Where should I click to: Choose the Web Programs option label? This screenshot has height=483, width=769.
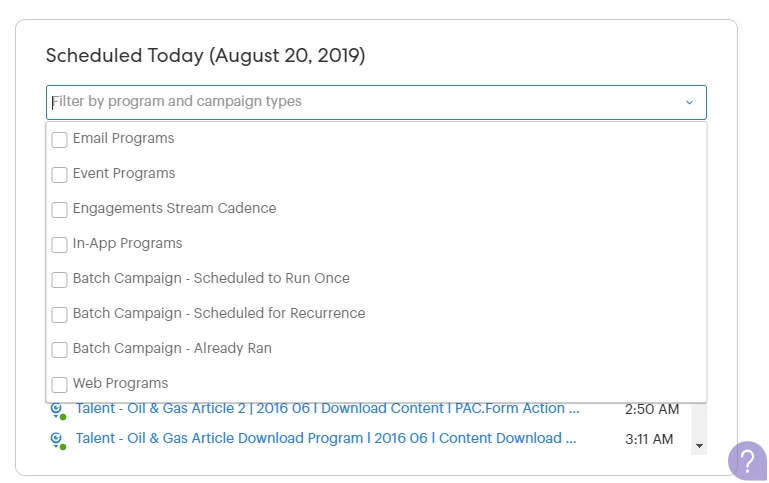tap(121, 383)
